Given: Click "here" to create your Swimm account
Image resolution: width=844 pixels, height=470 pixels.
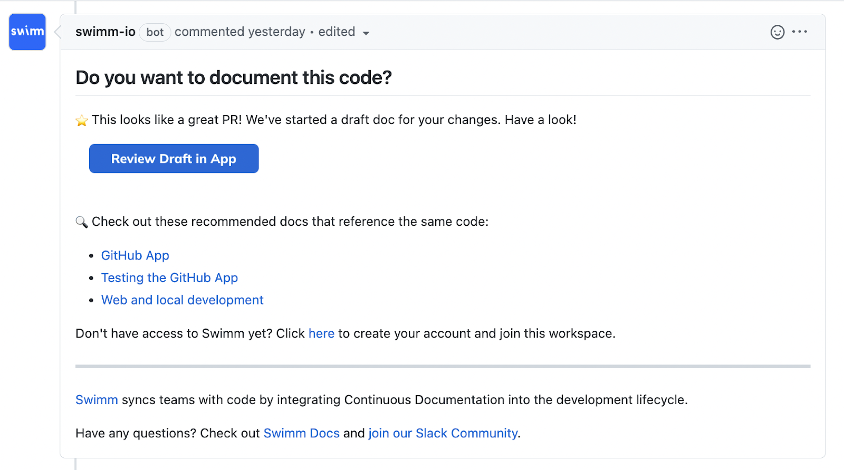Looking at the screenshot, I should [321, 333].
